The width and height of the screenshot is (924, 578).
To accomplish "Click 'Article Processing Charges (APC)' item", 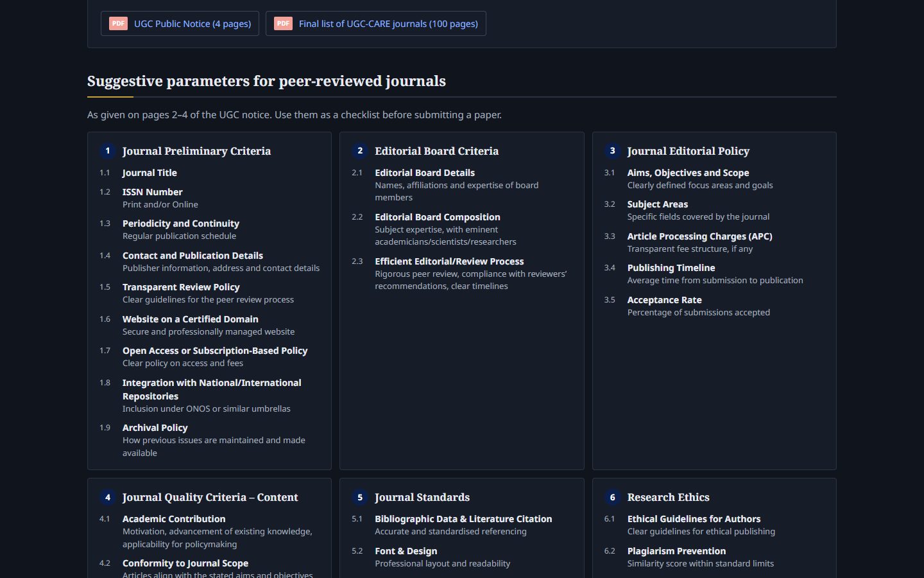I will [x=700, y=236].
